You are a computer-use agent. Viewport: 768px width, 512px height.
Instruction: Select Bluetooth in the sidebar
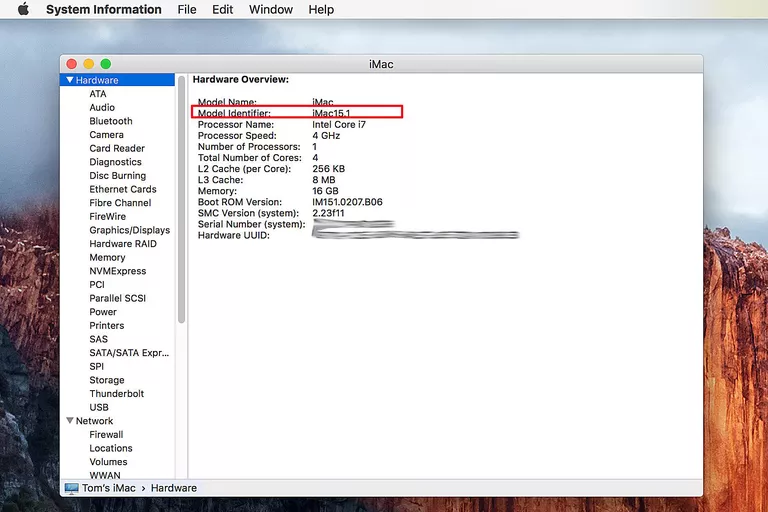coord(111,121)
